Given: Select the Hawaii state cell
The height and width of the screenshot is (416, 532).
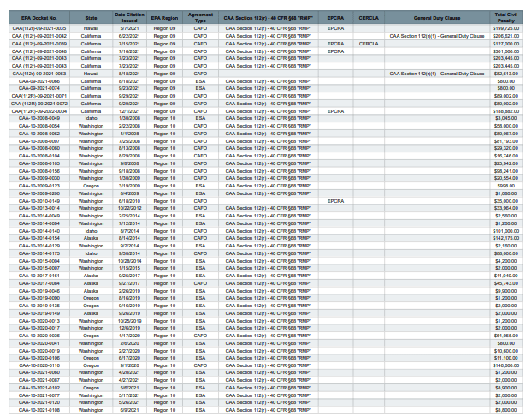Looking at the screenshot, I should point(92,27).
